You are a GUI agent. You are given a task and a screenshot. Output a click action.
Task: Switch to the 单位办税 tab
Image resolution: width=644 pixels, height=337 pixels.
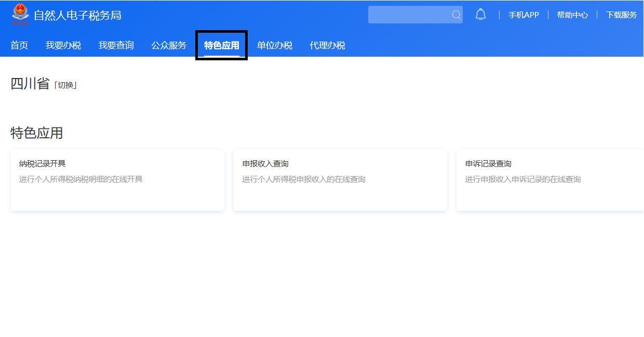click(x=275, y=45)
